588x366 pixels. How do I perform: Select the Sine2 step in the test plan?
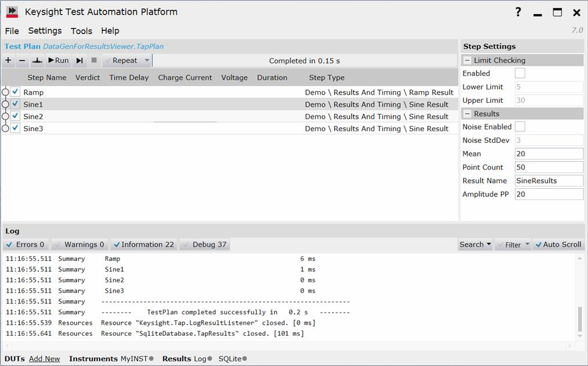point(33,116)
